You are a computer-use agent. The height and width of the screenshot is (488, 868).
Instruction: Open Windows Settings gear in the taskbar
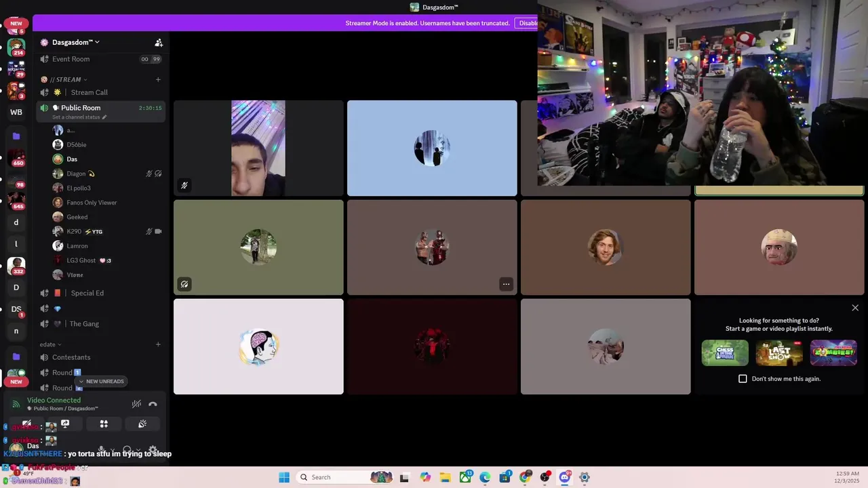(x=585, y=477)
